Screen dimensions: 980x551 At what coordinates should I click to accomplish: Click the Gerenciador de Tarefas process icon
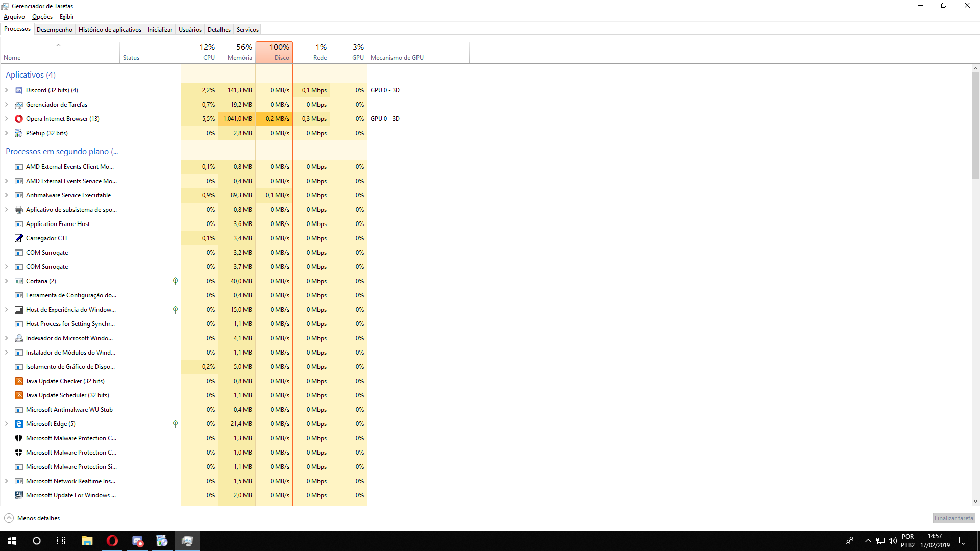(x=19, y=105)
